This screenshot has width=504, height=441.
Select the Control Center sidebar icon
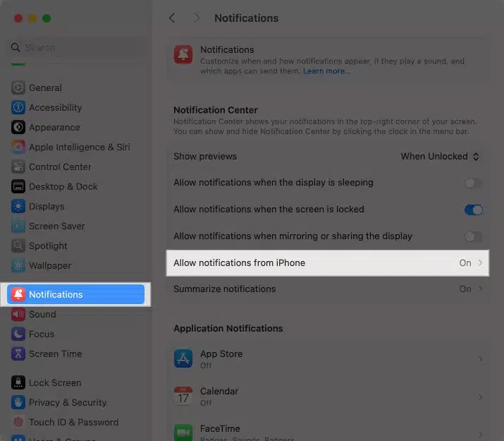[x=18, y=167]
